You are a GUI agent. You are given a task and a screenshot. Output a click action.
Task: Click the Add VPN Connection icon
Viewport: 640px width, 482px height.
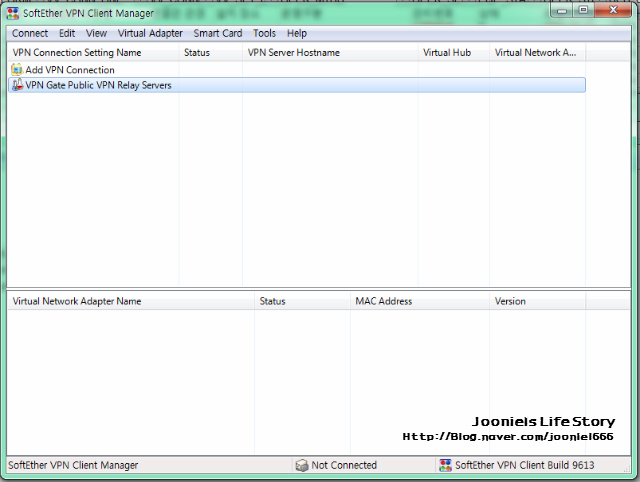17,70
